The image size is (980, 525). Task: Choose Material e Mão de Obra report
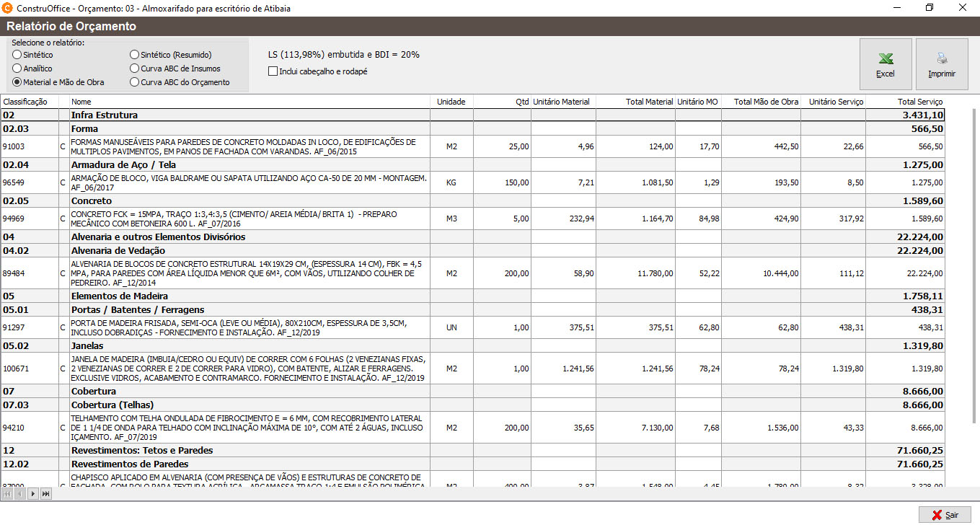pos(58,82)
